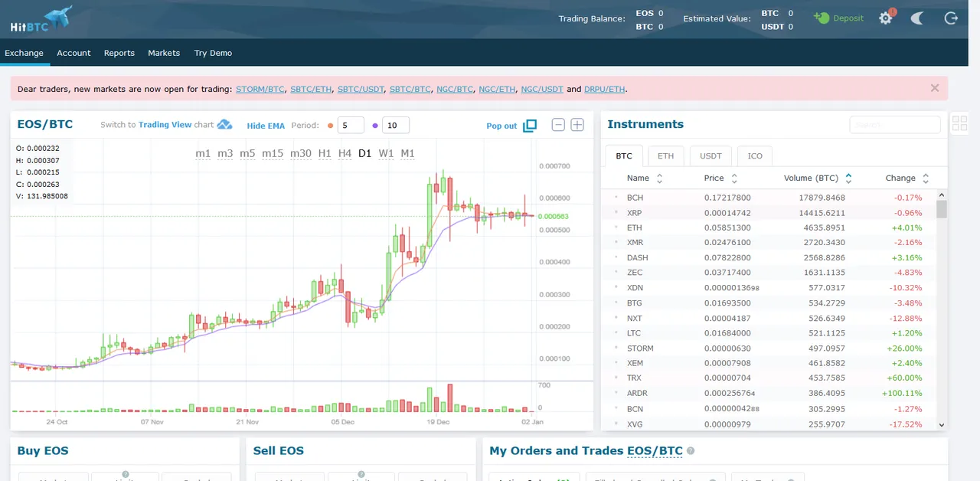
Task: Select the m15 chart interval
Action: [x=273, y=153]
